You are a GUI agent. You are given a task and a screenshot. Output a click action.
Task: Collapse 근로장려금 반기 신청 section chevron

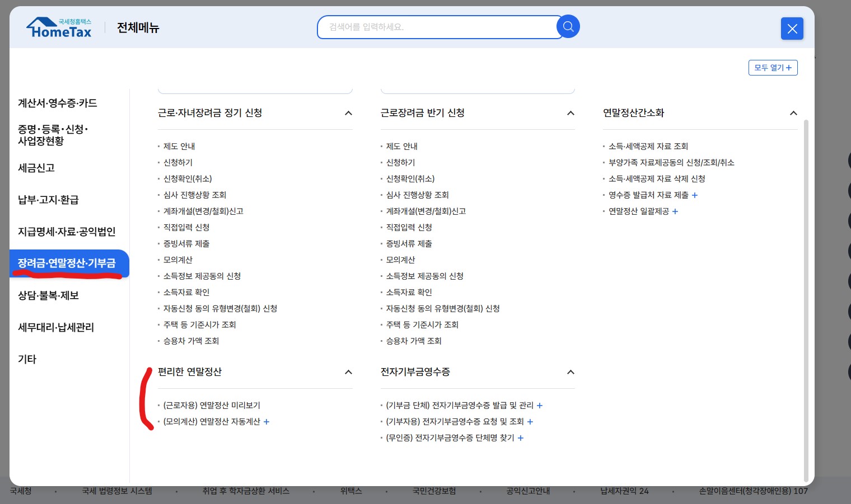click(x=571, y=113)
